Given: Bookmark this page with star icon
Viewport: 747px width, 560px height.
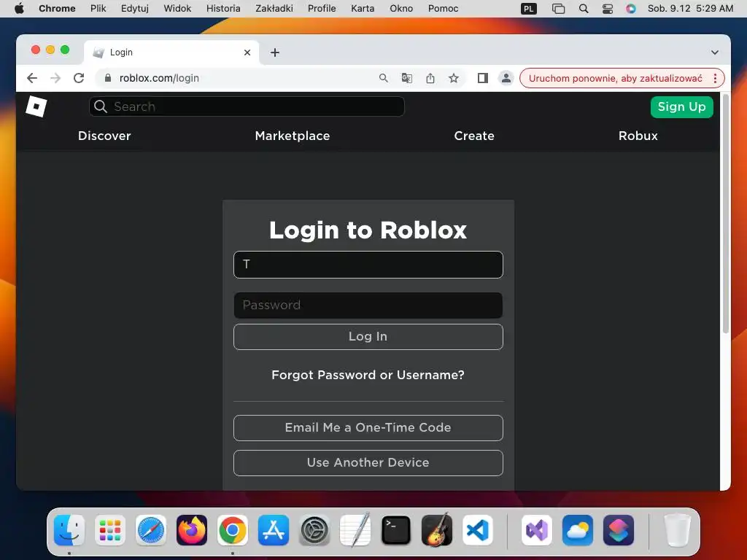Looking at the screenshot, I should coord(454,78).
